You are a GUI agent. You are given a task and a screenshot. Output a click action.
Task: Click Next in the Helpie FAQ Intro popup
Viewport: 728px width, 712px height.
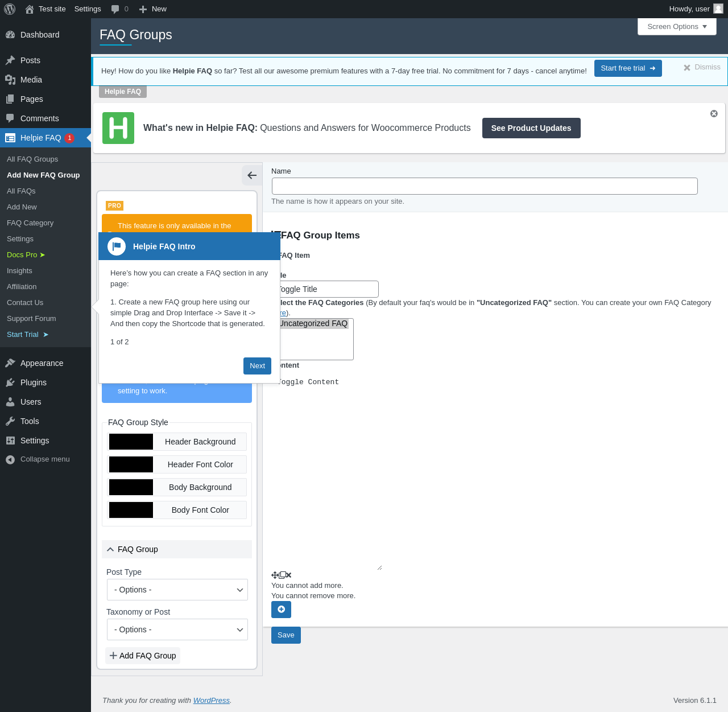257,366
